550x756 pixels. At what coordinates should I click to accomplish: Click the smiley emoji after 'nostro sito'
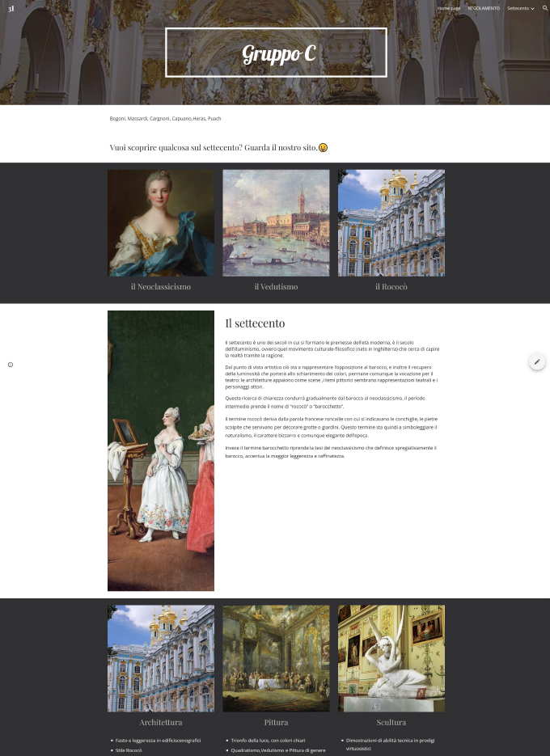tap(324, 147)
